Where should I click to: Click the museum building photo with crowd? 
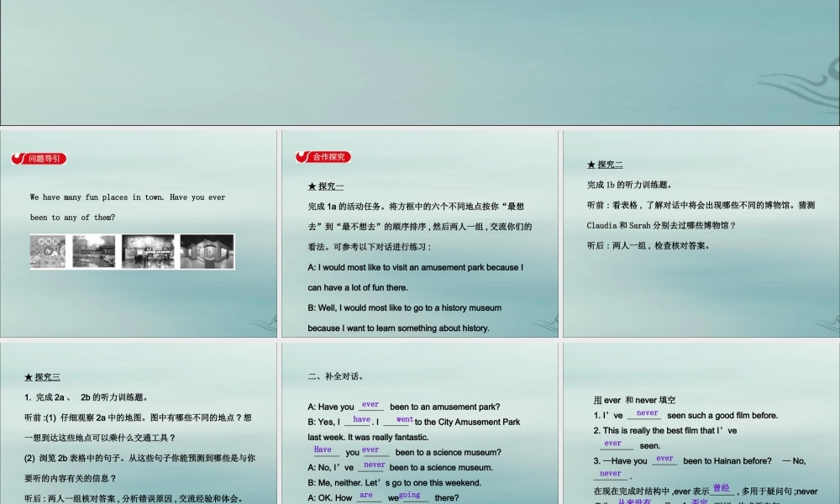point(148,251)
